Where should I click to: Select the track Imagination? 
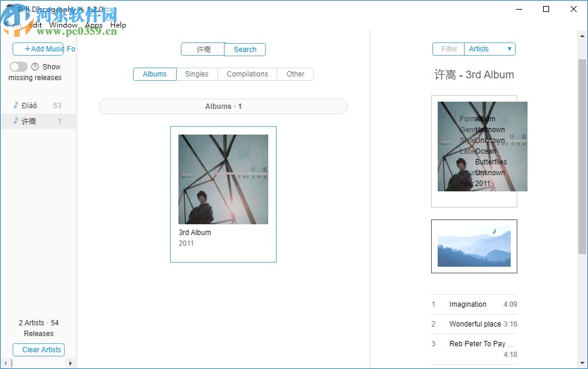point(468,304)
